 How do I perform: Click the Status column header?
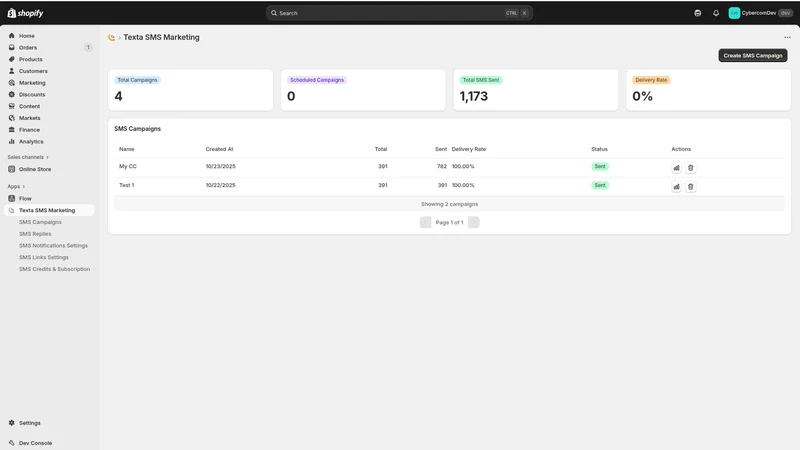[599, 149]
